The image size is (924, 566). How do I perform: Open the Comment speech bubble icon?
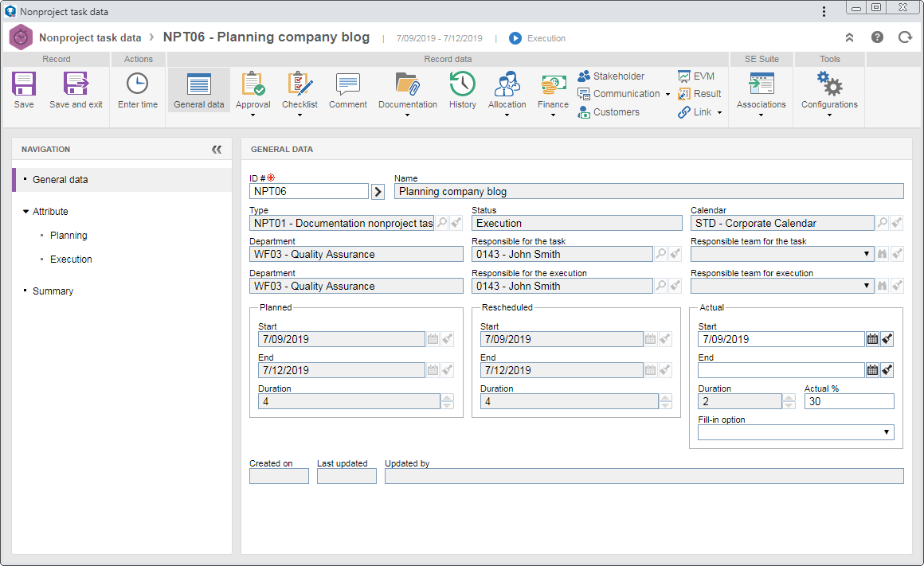coord(347,84)
